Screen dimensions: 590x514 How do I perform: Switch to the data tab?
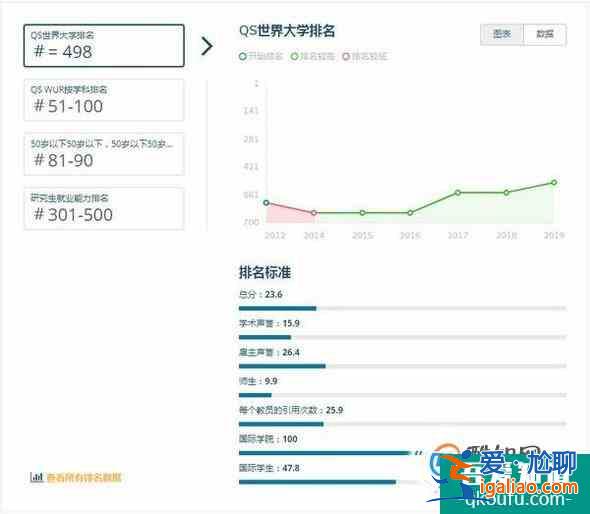click(x=545, y=34)
